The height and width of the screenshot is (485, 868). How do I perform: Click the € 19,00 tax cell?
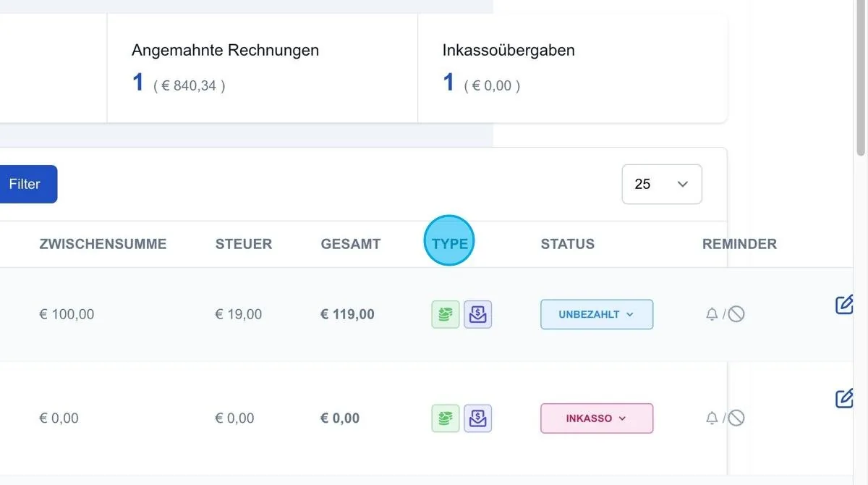pos(239,314)
